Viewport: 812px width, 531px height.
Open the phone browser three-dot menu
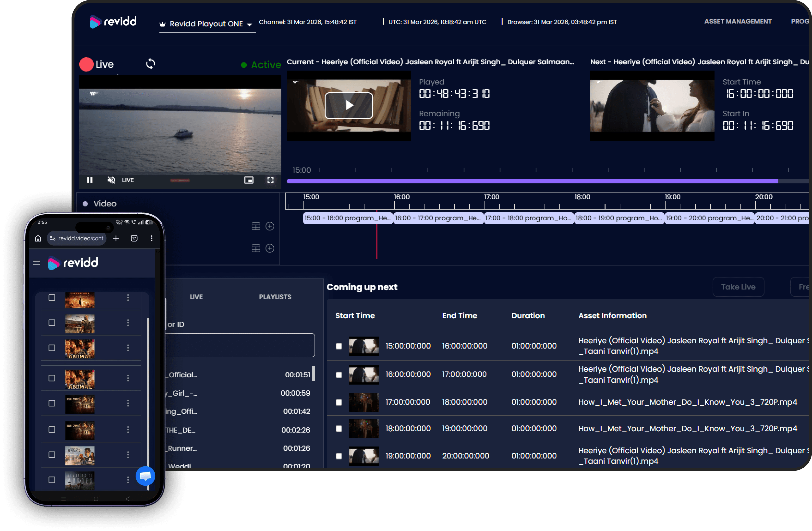pyautogui.click(x=151, y=238)
